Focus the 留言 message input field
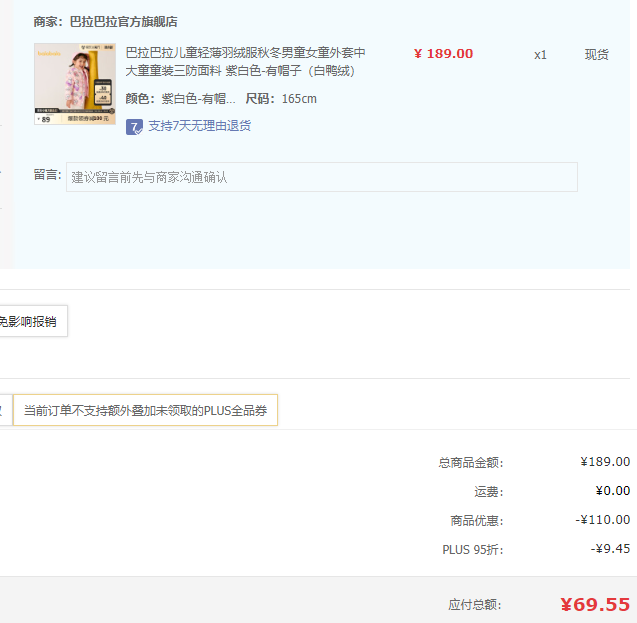Screen dimensions: 637x623 point(322,177)
